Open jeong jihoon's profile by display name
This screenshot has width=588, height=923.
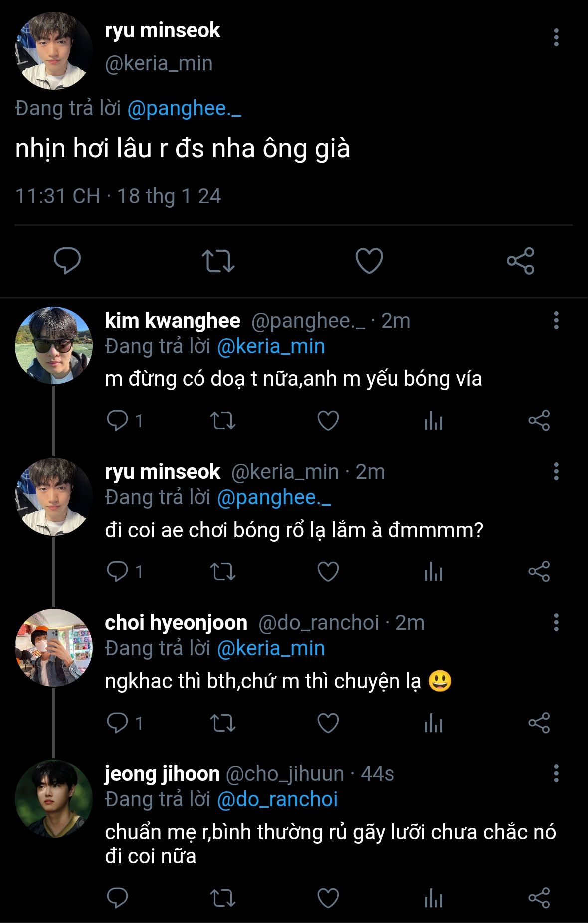tap(162, 774)
